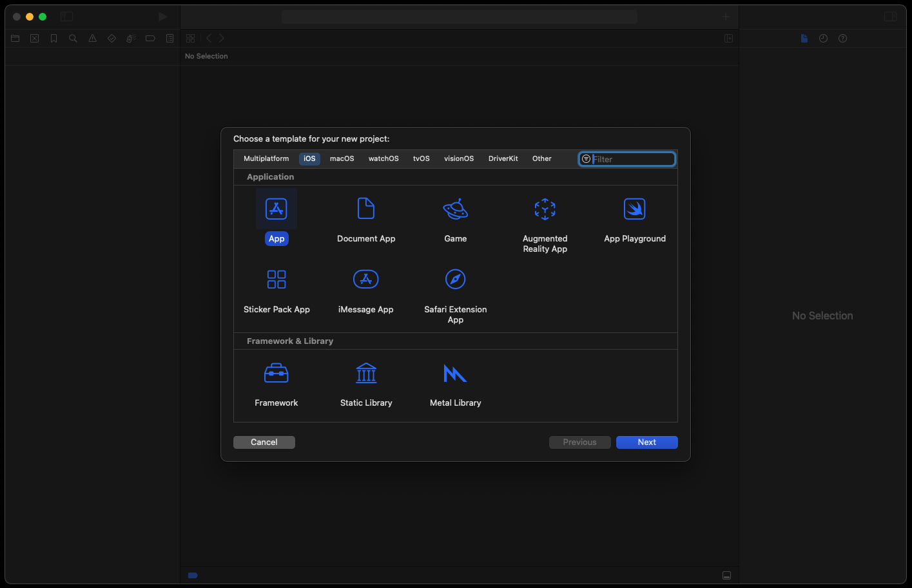Toggle the navigator sidebar visibility

[67, 17]
